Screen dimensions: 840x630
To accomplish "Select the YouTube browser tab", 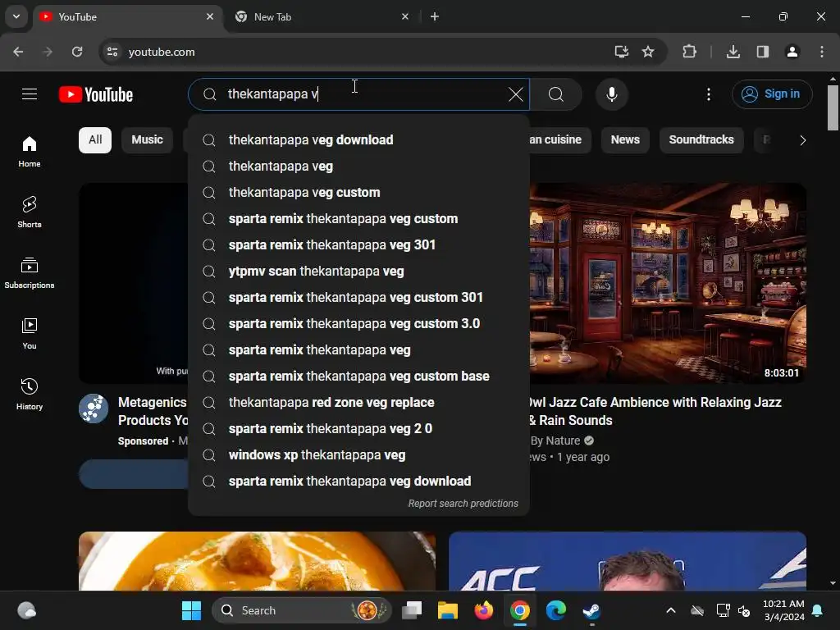I will [129, 16].
